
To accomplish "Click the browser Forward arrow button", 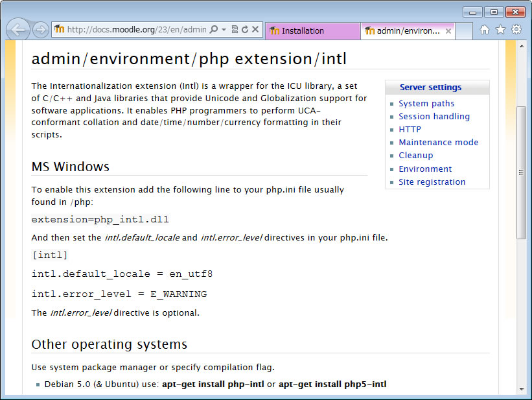I will [40, 30].
